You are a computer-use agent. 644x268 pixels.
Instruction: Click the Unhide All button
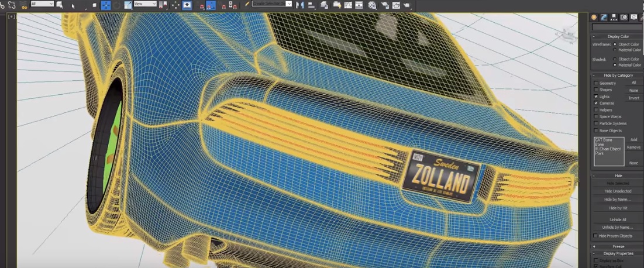tap(618, 219)
